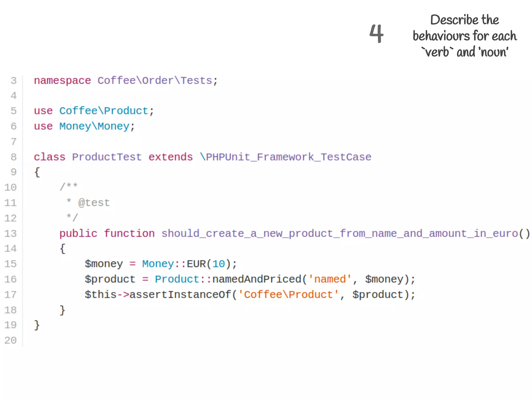Image resolution: width=532 pixels, height=399 pixels.
Task: Click the $money variable assignment
Action: (104, 264)
